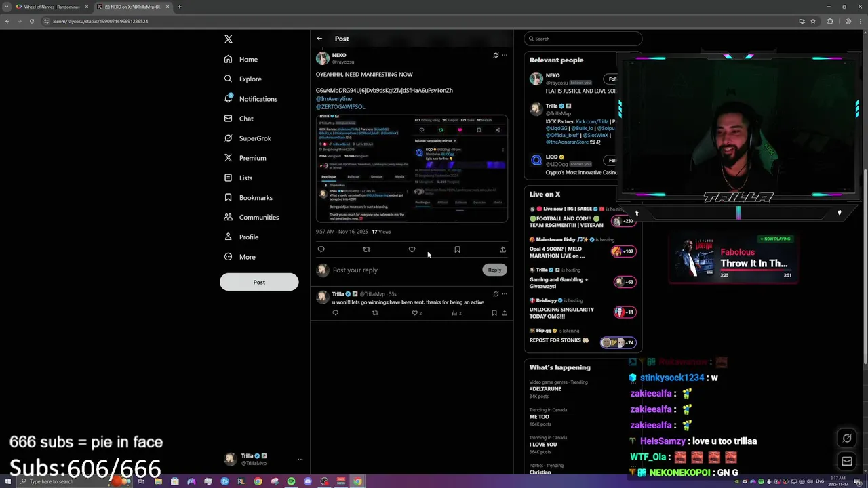Click the reply icon under NEKO's post
The height and width of the screenshot is (488, 868).
click(321, 249)
